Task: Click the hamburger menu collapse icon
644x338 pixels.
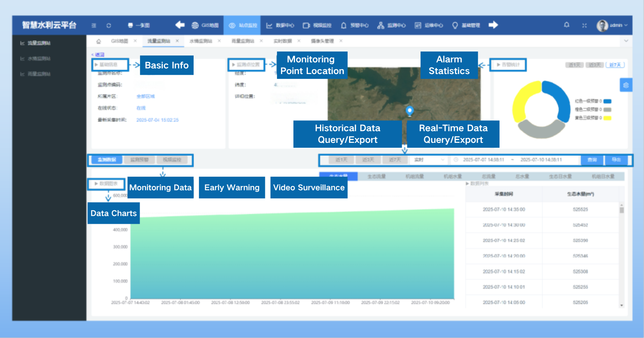Action: 94,25
